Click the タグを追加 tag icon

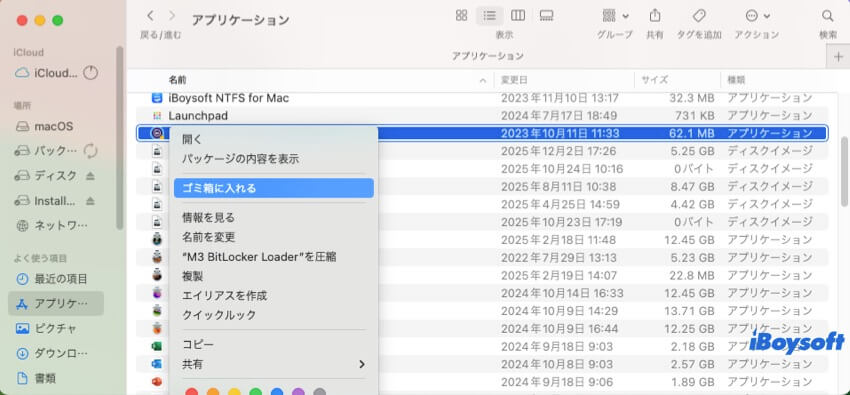click(x=699, y=16)
